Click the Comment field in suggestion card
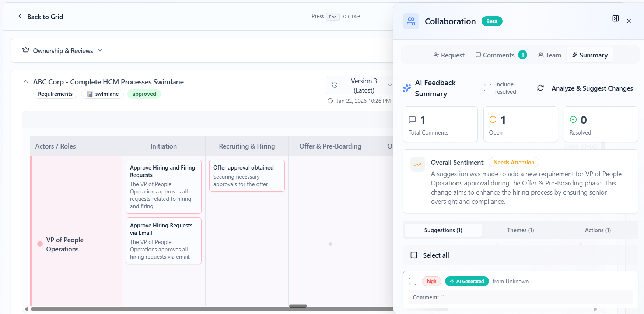 point(521,297)
